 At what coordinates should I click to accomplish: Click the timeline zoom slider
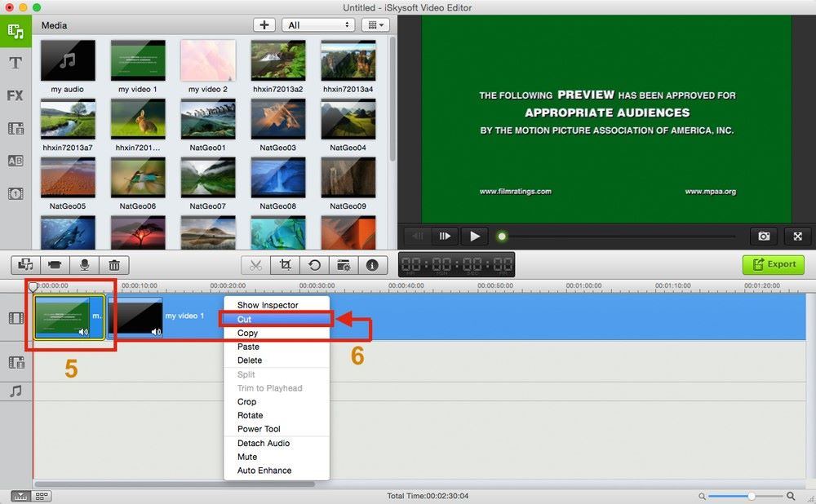click(x=745, y=496)
